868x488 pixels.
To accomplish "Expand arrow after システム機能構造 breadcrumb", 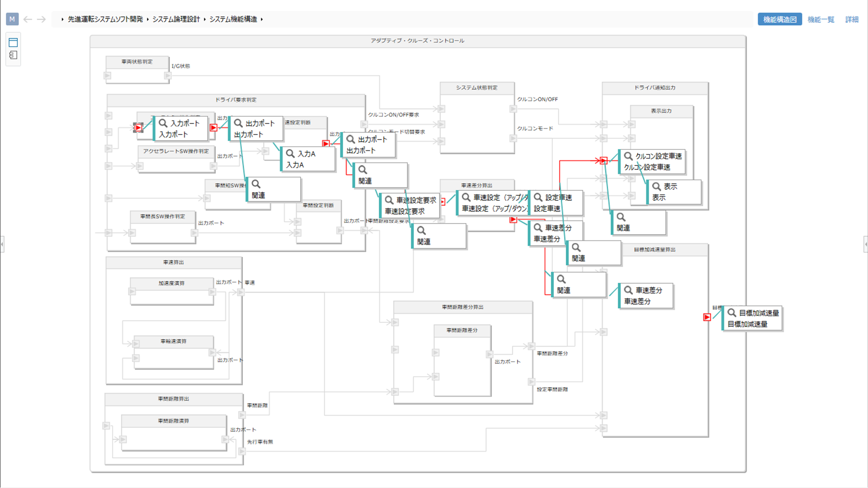I will pos(262,19).
